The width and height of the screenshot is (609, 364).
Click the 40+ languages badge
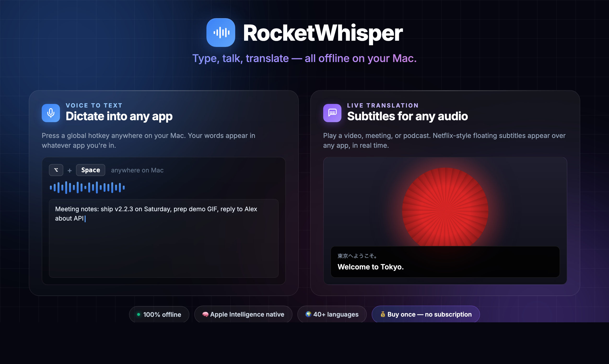[x=332, y=314]
